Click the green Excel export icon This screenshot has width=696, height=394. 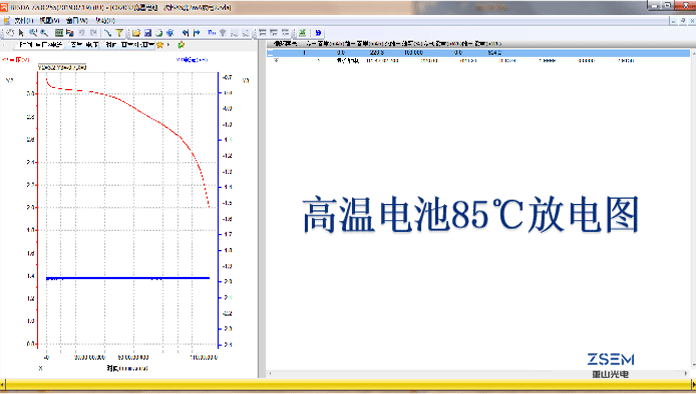pyautogui.click(x=302, y=33)
